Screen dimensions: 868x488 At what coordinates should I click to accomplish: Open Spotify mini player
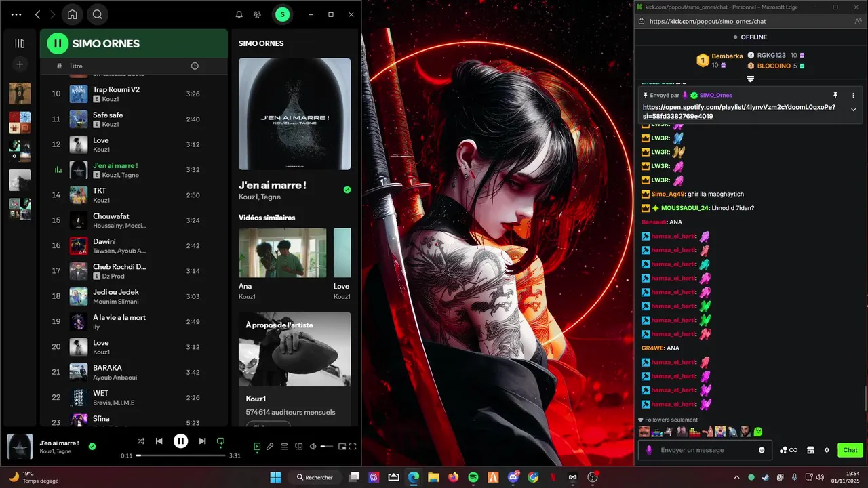pyautogui.click(x=342, y=447)
